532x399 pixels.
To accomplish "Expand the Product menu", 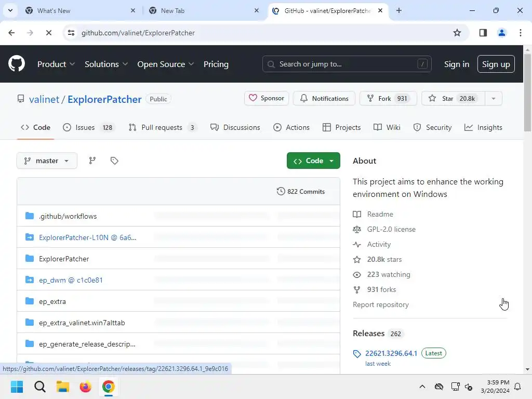I will 56,64.
